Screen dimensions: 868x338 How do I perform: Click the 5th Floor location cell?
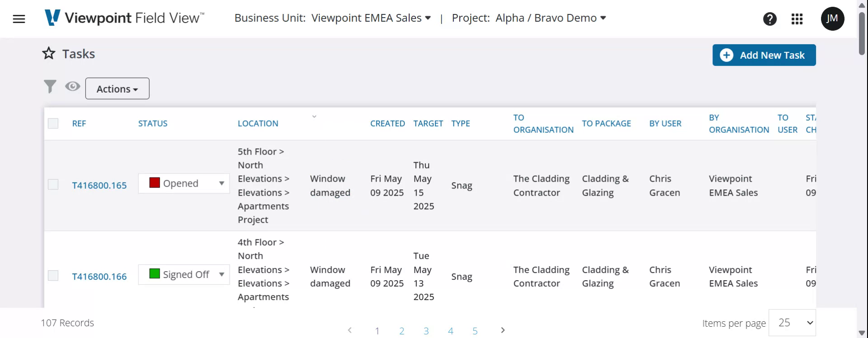point(264,185)
